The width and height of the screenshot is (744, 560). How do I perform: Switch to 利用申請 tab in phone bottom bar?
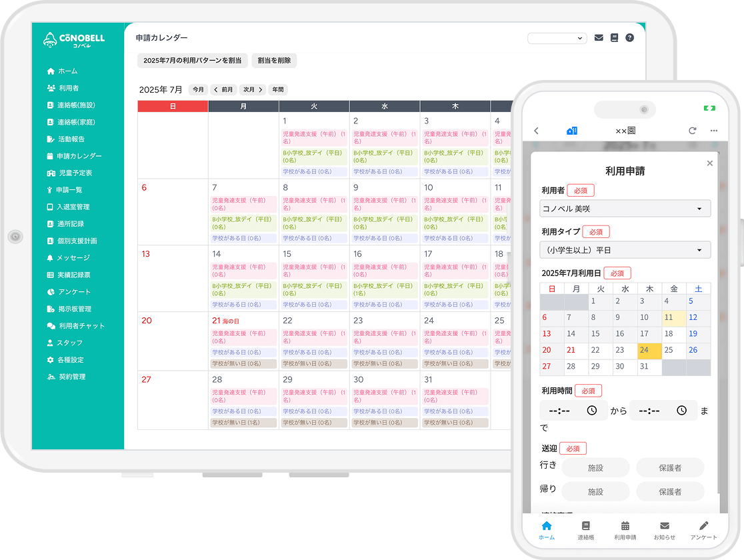coord(625,530)
